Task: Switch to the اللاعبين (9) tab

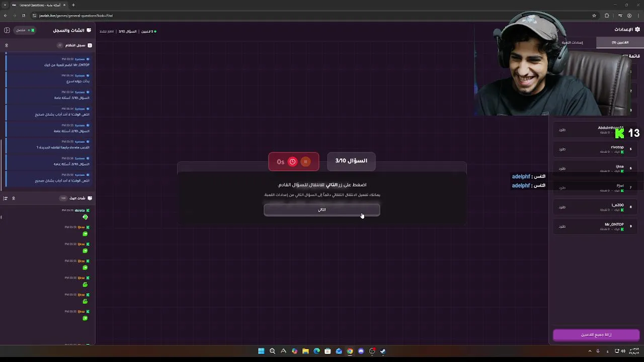Action: point(620,42)
